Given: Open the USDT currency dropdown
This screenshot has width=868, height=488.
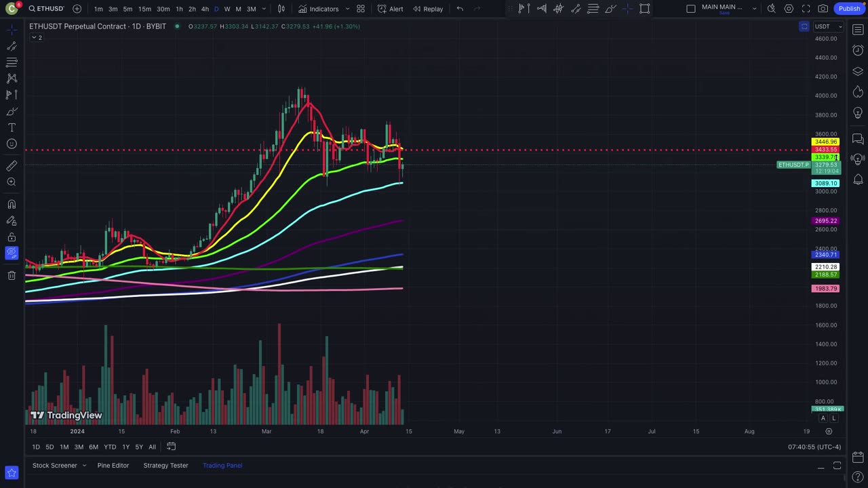Looking at the screenshot, I should click(x=828, y=26).
